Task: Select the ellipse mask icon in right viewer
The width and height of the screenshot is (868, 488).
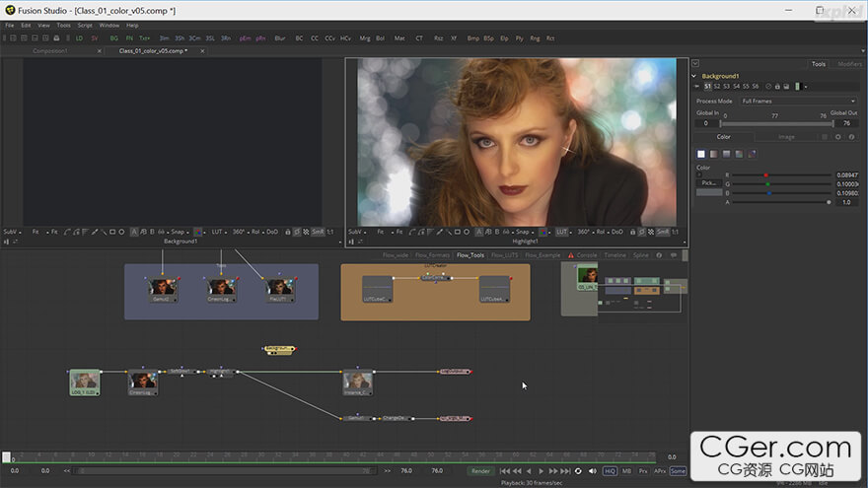Action: (467, 232)
